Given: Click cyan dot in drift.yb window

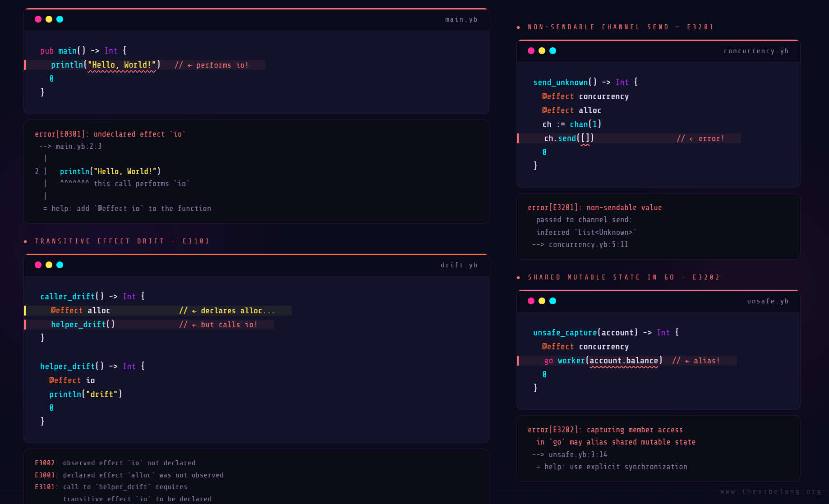Looking at the screenshot, I should point(60,265).
